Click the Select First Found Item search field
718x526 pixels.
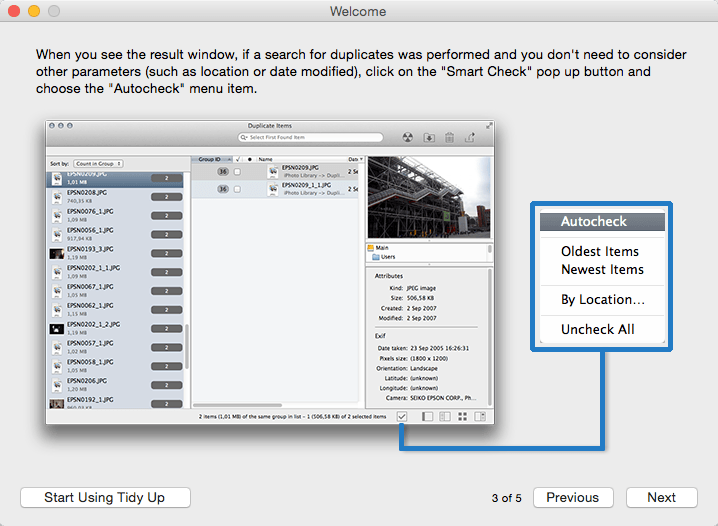point(310,138)
